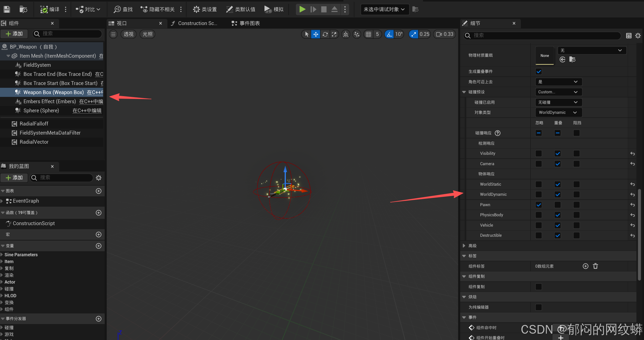644x340 pixels.
Task: Toggle the generate overlap events checkbox
Action: pyautogui.click(x=539, y=72)
